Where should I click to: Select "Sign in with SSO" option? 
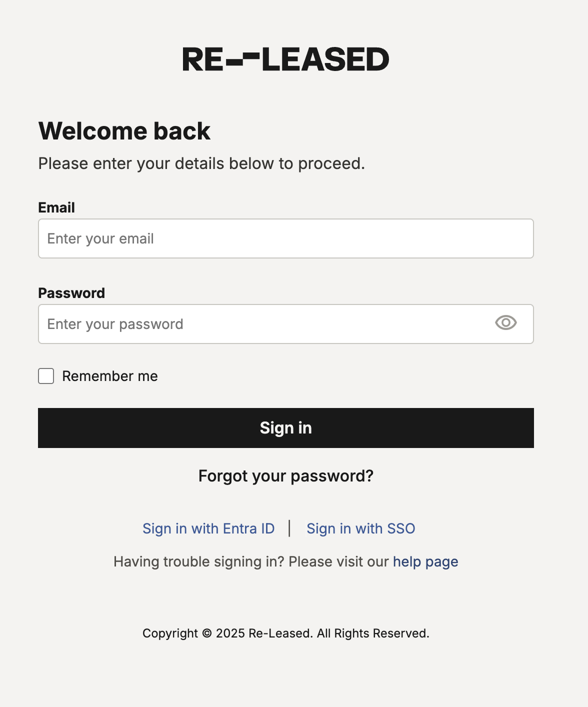point(360,528)
